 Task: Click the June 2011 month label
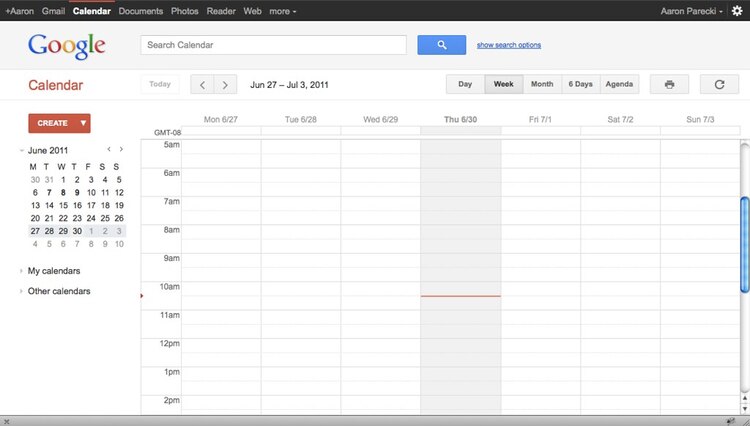(48, 150)
